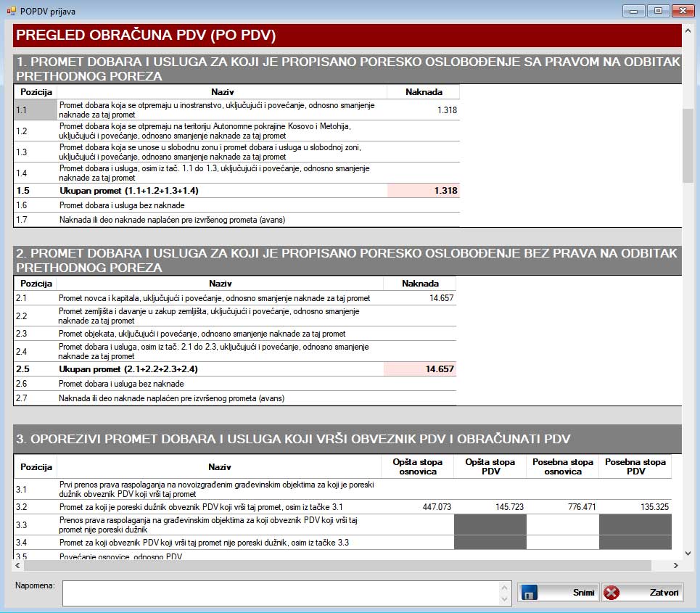Image resolution: width=700 pixels, height=613 pixels.
Task: Click the Snimi save button
Action: [x=558, y=593]
